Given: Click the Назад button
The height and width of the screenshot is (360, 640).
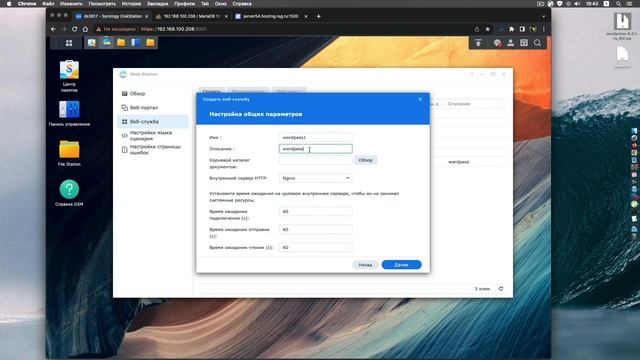Looking at the screenshot, I should pyautogui.click(x=365, y=264).
